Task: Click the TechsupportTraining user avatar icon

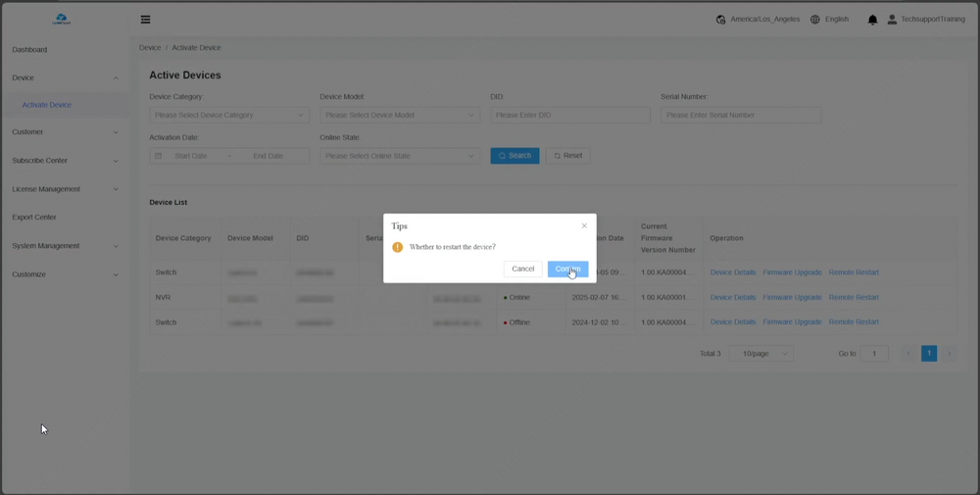Action: (892, 20)
